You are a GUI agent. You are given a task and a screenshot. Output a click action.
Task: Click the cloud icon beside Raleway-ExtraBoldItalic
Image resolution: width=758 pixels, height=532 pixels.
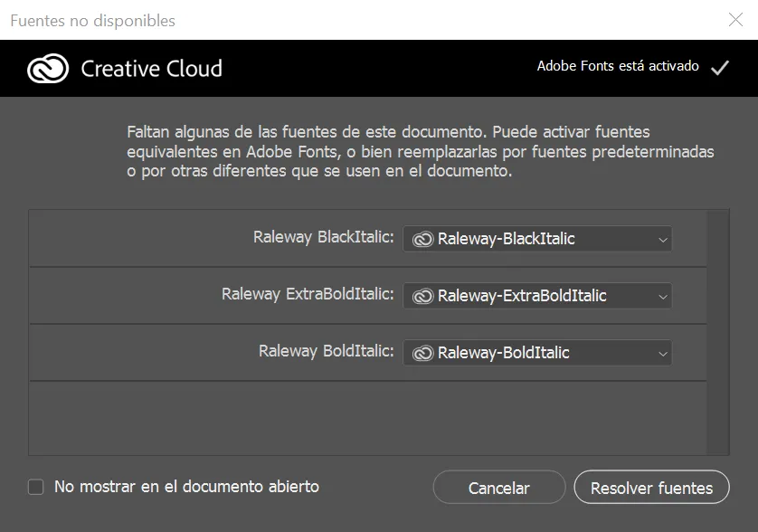[x=422, y=296]
